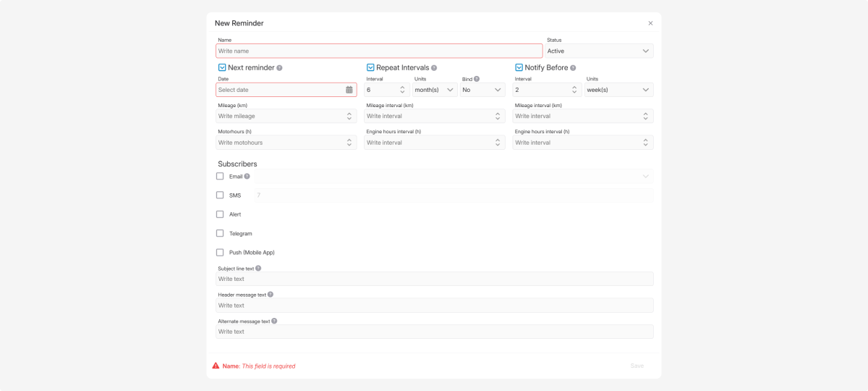This screenshot has height=391, width=868.
Task: Open the calendar date picker icon
Action: [349, 90]
